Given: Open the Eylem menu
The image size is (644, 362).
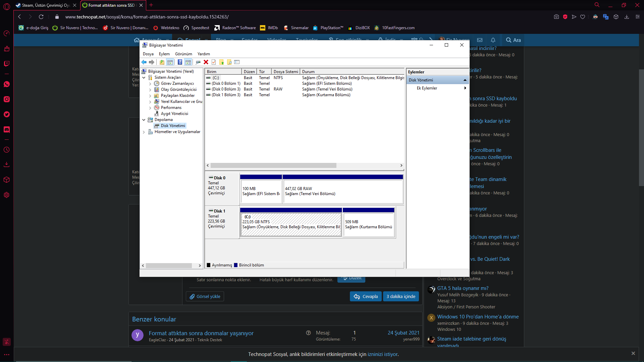Looking at the screenshot, I should tap(164, 54).
